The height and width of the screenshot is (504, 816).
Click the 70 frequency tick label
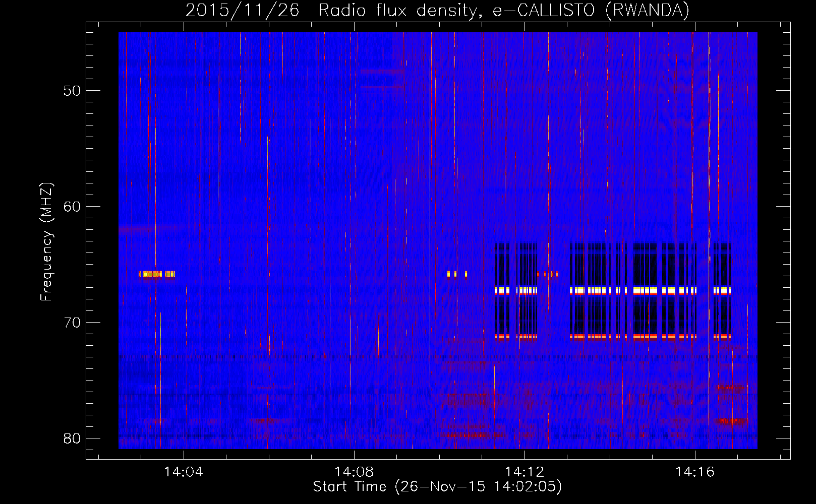(x=73, y=323)
